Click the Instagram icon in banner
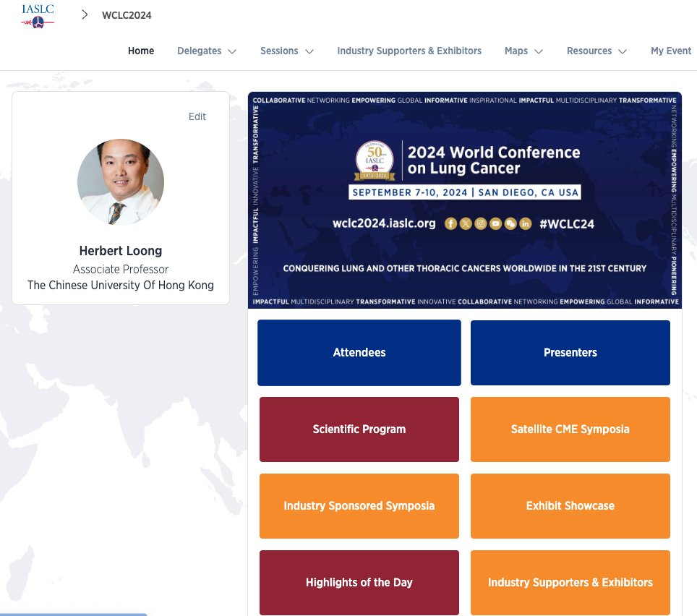 tap(481, 223)
